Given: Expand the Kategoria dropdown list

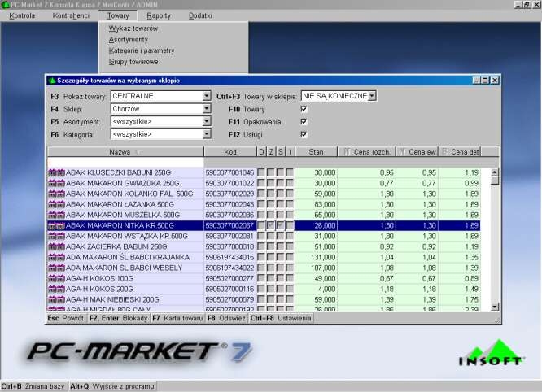Looking at the screenshot, I should (x=207, y=134).
